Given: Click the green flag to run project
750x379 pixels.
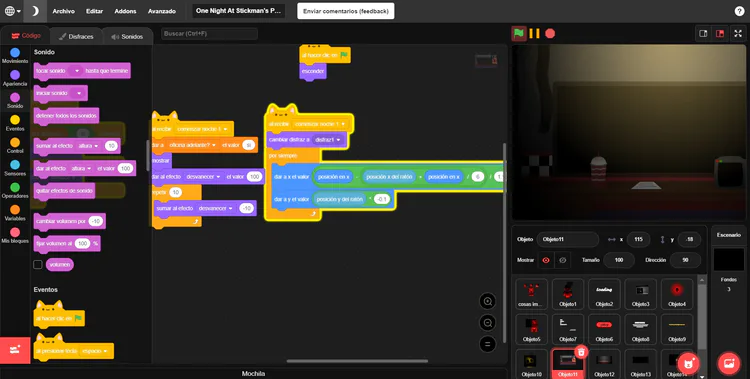Looking at the screenshot, I should [x=519, y=33].
